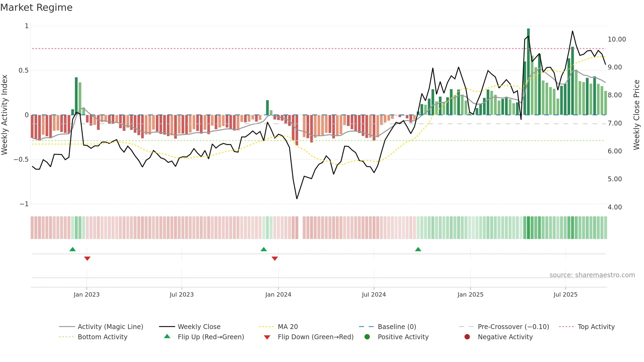Toggle the Top Activity legend entry

[x=587, y=327]
